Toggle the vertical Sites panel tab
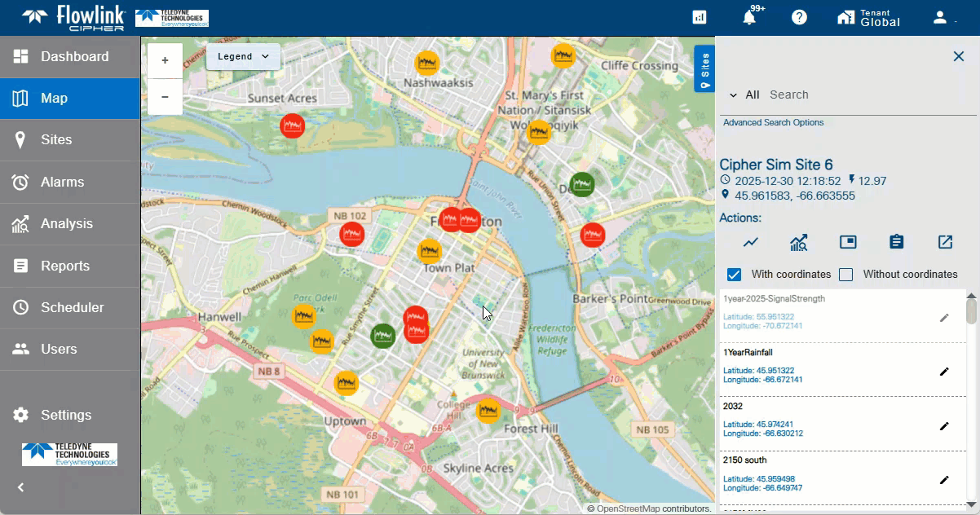Screen dimensions: 980x515 (704, 68)
